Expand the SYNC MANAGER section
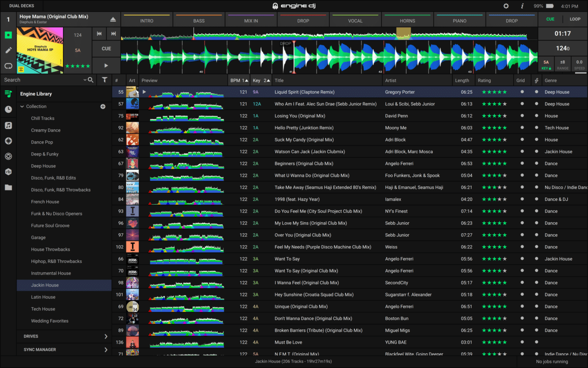This screenshot has width=588, height=368. pyautogui.click(x=63, y=350)
